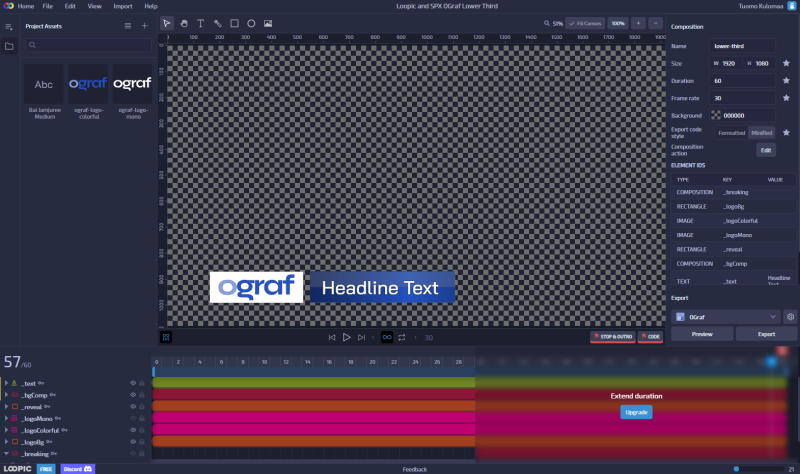Viewport: 800px width, 474px height.
Task: Select Formatted export code style
Action: (x=732, y=133)
